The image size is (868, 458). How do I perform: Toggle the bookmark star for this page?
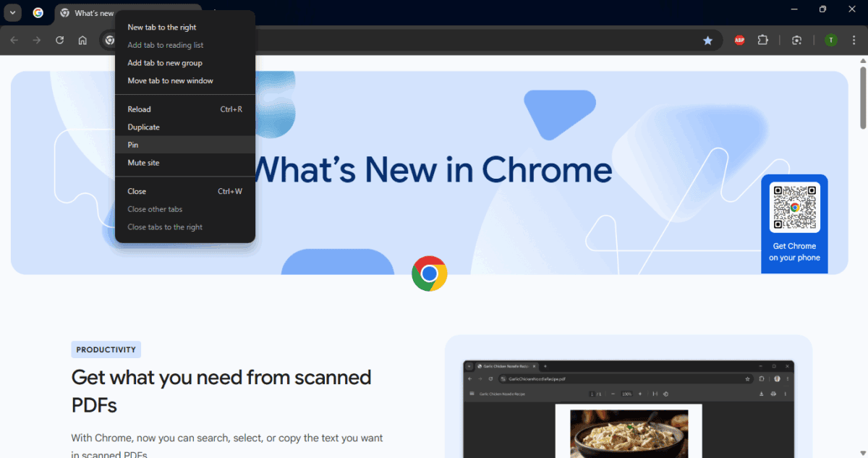707,41
